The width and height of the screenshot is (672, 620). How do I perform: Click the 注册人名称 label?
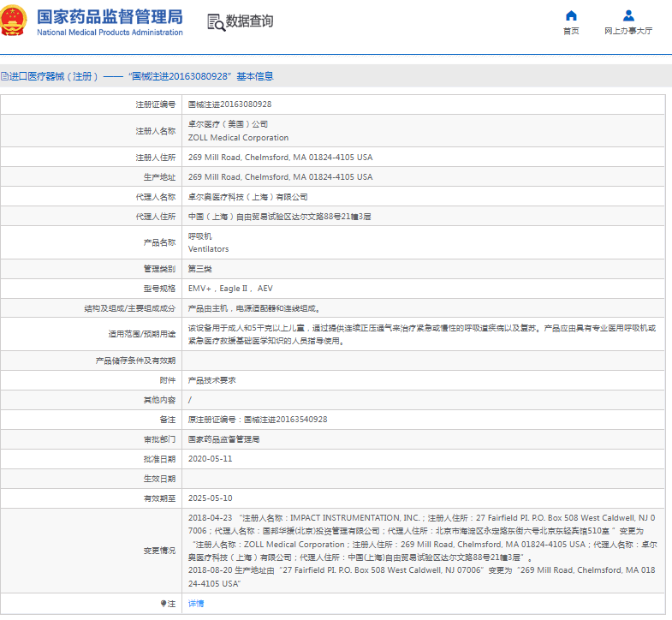point(156,131)
